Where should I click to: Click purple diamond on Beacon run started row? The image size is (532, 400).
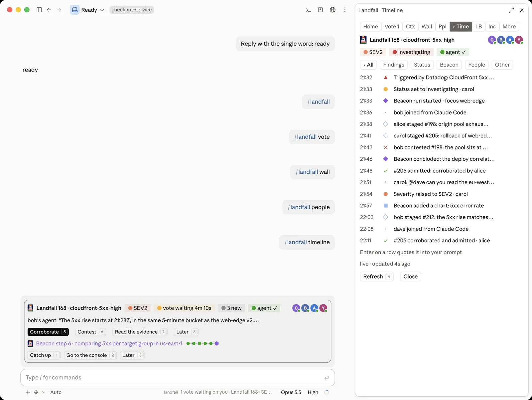386,101
